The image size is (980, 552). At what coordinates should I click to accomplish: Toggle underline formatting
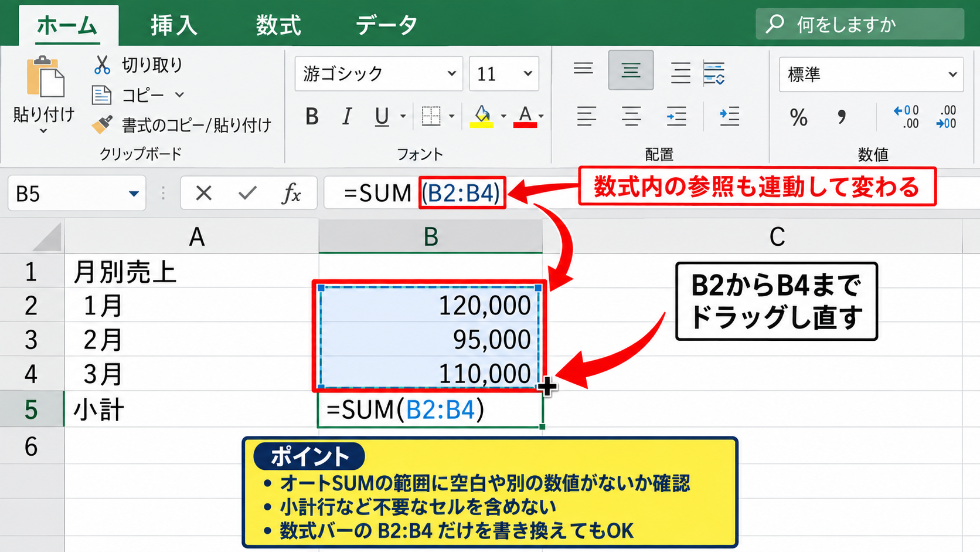pos(382,117)
